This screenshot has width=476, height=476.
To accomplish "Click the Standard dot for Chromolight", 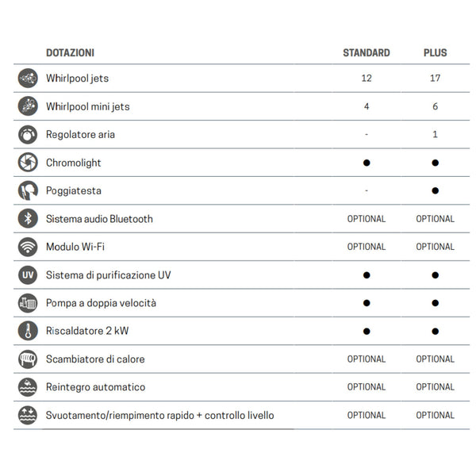I will (367, 163).
